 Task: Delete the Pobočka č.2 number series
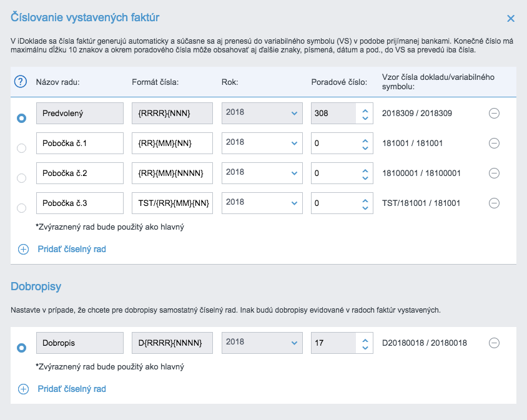[494, 173]
